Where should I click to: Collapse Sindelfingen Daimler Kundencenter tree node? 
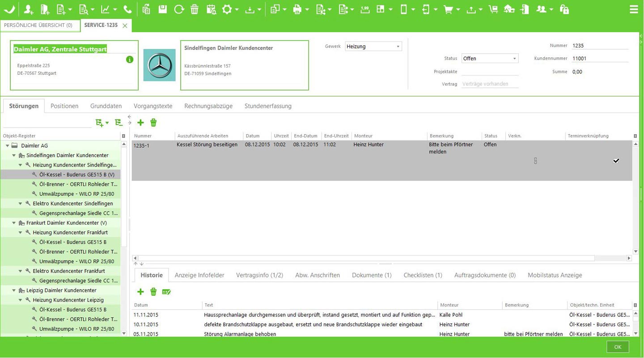coord(14,155)
